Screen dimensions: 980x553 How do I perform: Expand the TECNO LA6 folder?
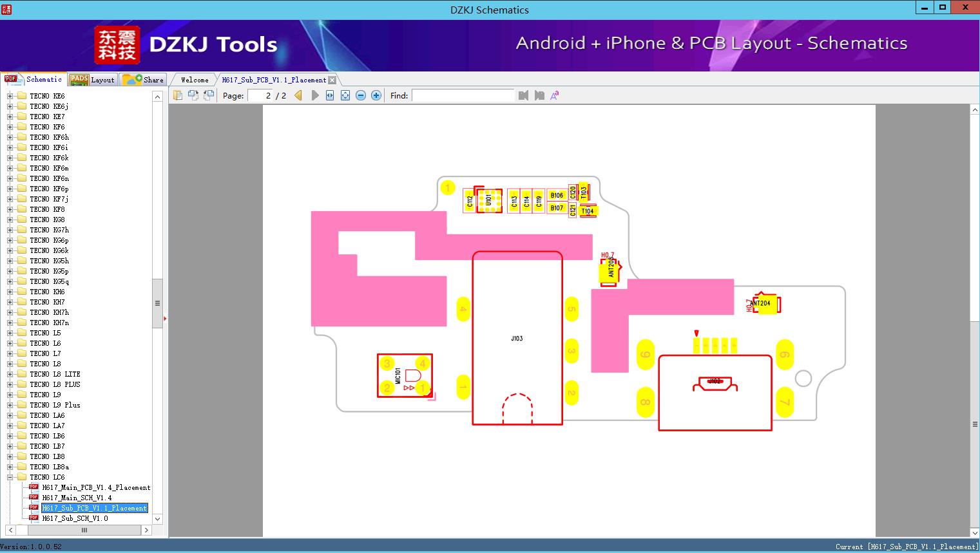[10, 415]
